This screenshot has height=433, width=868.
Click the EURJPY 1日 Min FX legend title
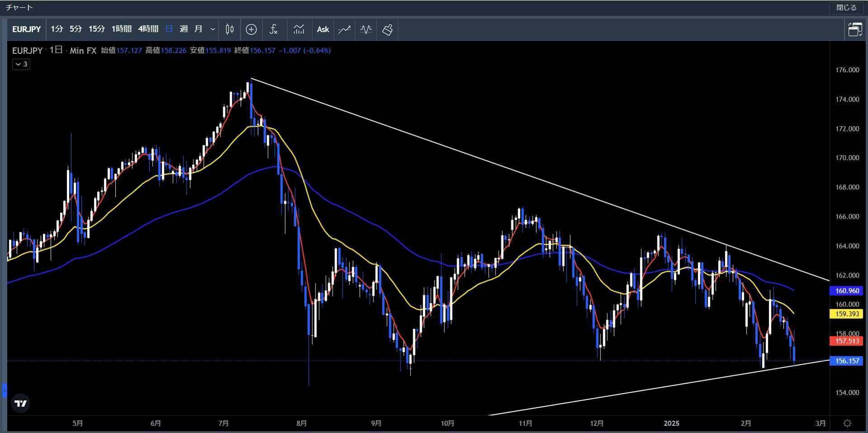54,51
